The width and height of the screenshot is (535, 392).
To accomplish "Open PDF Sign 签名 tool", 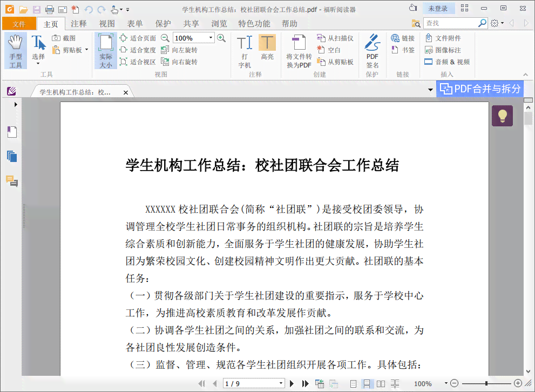I will coord(372,51).
